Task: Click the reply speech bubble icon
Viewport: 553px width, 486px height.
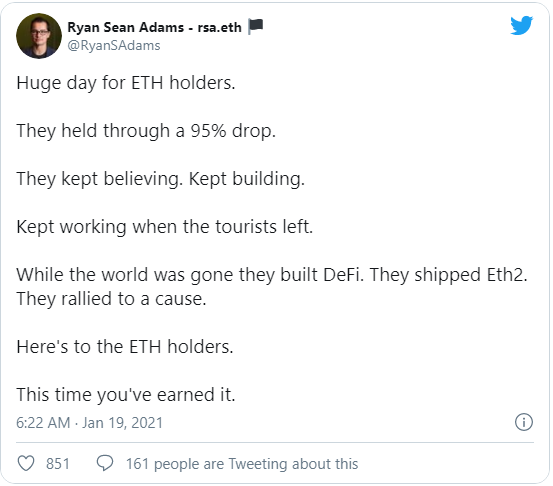Action: coord(105,463)
